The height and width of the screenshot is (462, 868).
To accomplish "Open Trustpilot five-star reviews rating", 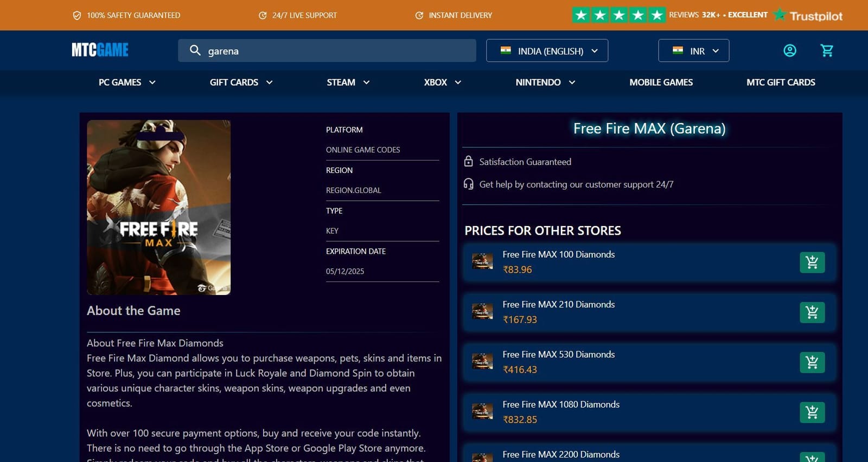I will (618, 15).
